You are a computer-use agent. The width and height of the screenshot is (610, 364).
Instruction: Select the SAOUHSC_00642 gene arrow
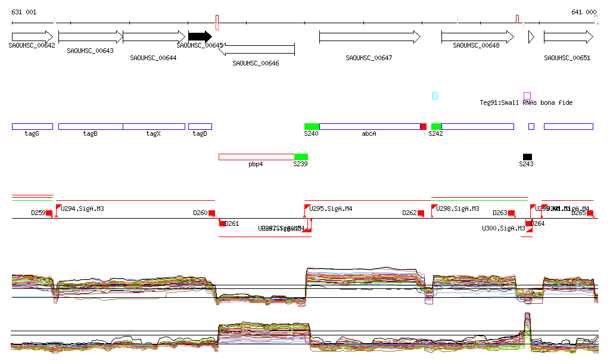[32, 37]
